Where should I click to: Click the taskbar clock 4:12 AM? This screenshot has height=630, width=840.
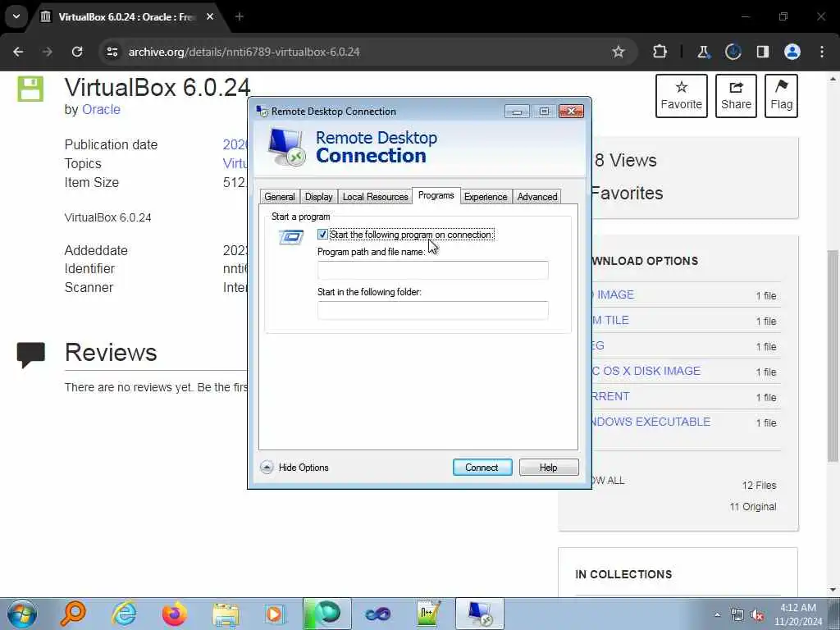(x=797, y=608)
